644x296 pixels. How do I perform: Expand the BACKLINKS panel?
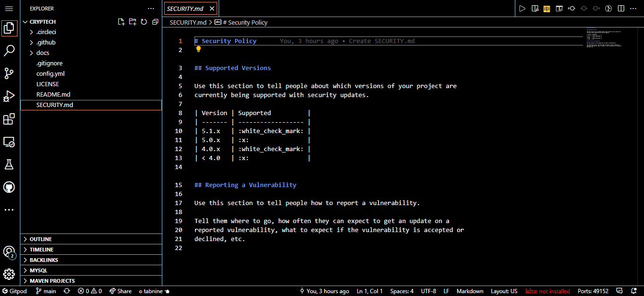91,260
